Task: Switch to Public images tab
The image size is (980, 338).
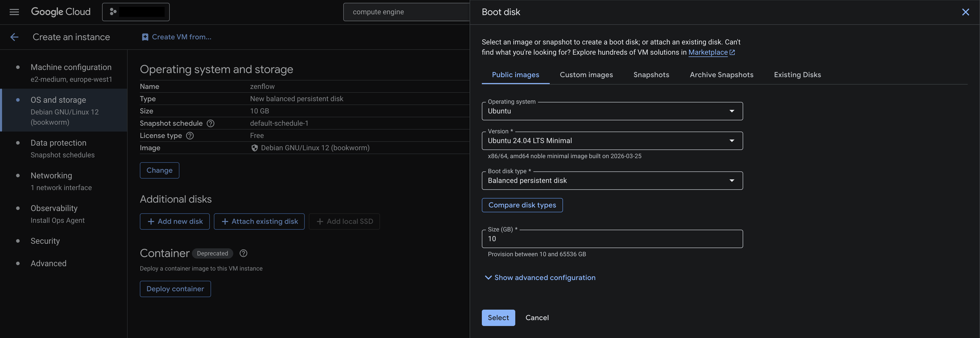Action: (516, 75)
